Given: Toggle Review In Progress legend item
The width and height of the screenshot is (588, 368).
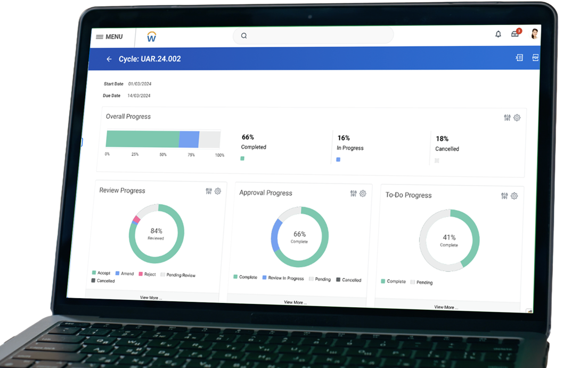Looking at the screenshot, I should pyautogui.click(x=283, y=278).
